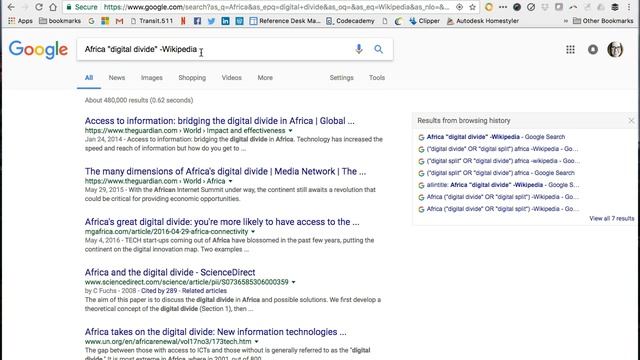Click the dark circle extension icon
The height and width of the screenshot is (360, 640).
(x=517, y=7)
